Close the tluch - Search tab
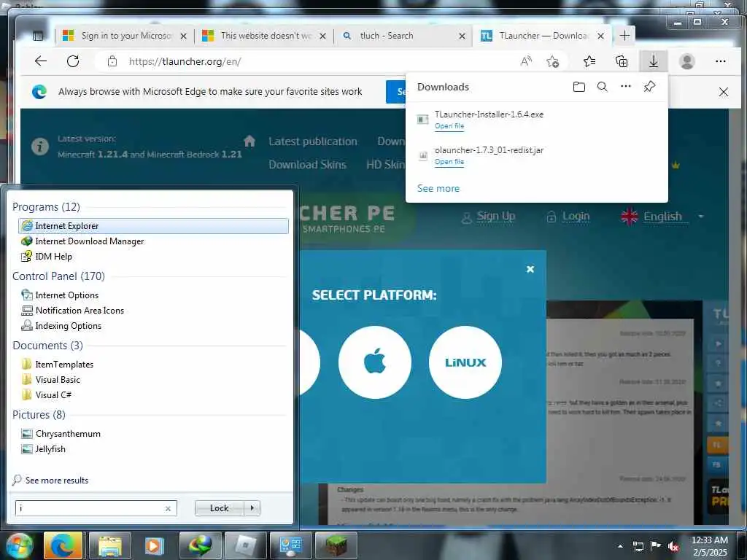 (x=462, y=36)
